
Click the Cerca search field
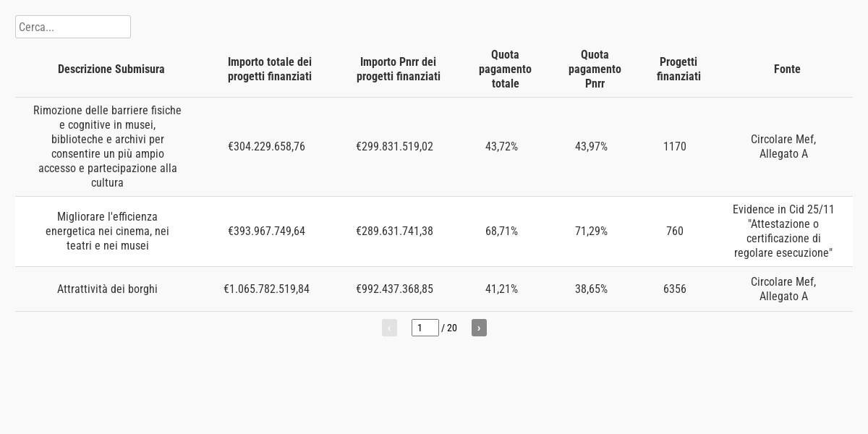(x=72, y=27)
